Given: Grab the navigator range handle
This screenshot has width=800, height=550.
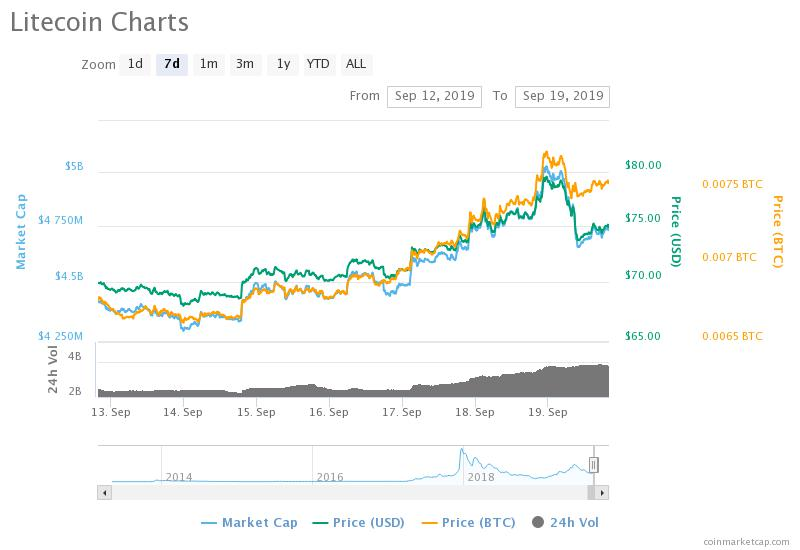Looking at the screenshot, I should [x=593, y=465].
